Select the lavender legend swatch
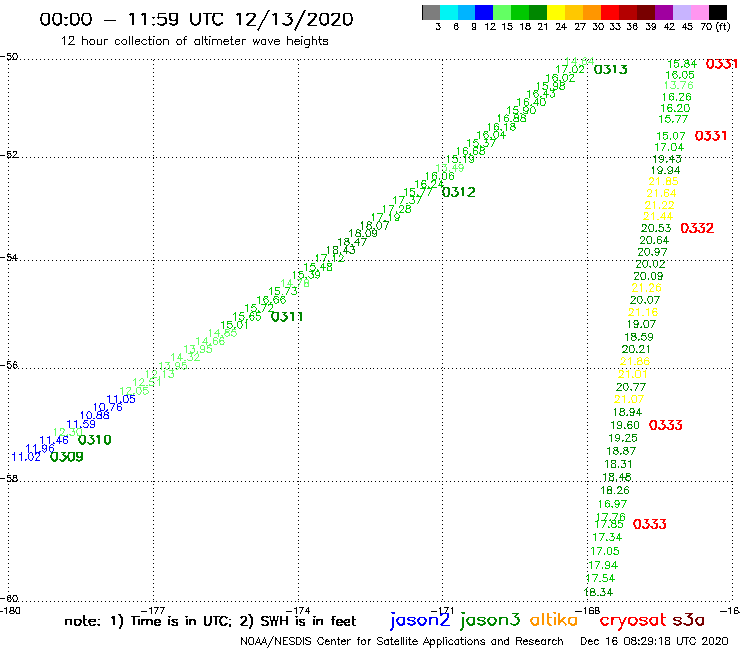Viewport: 740px width, 650px height. coord(681,13)
